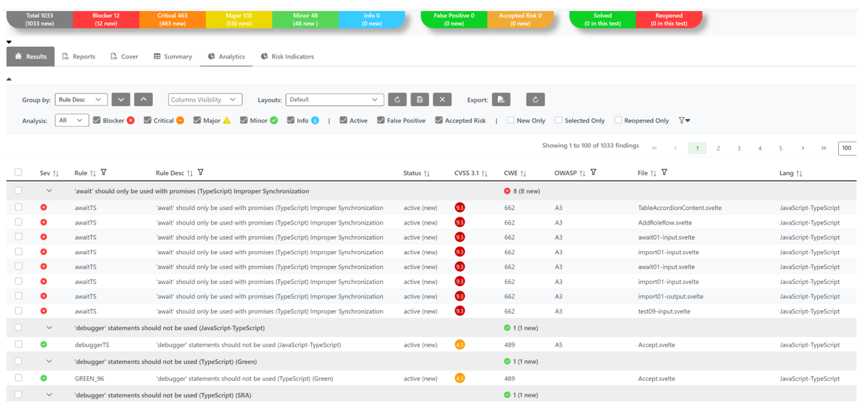Click the orange Critical 463 summary tile

(x=172, y=19)
